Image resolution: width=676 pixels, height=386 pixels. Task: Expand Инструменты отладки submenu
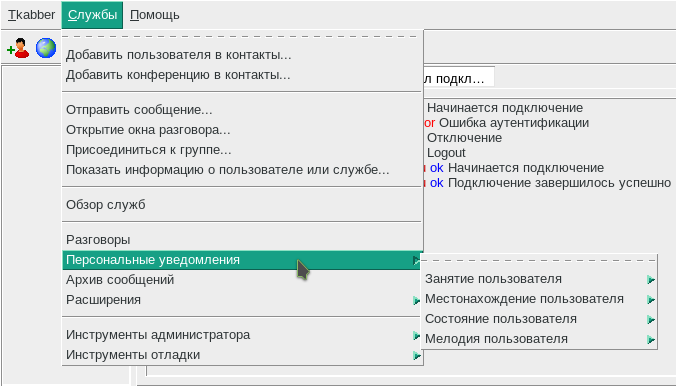coord(242,355)
